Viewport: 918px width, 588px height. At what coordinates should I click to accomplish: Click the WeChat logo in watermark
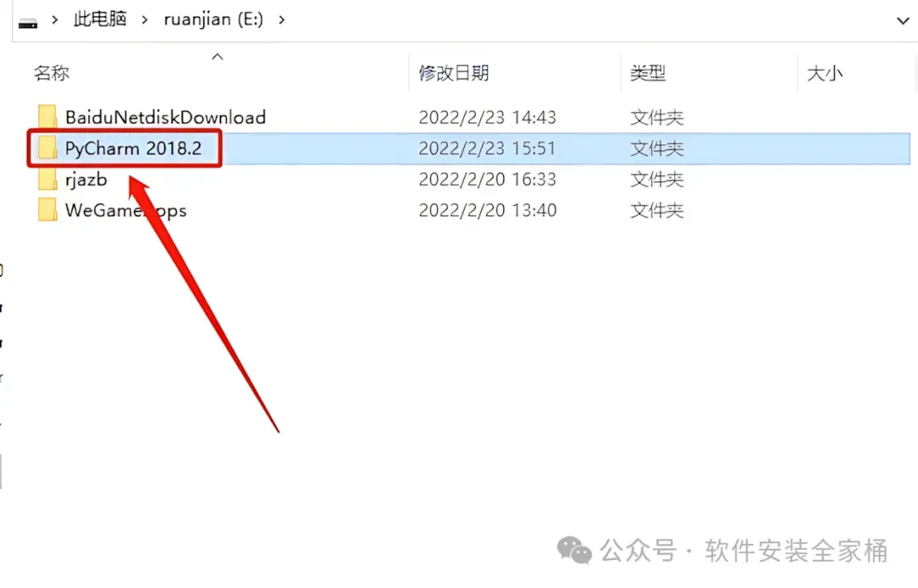pos(575,550)
